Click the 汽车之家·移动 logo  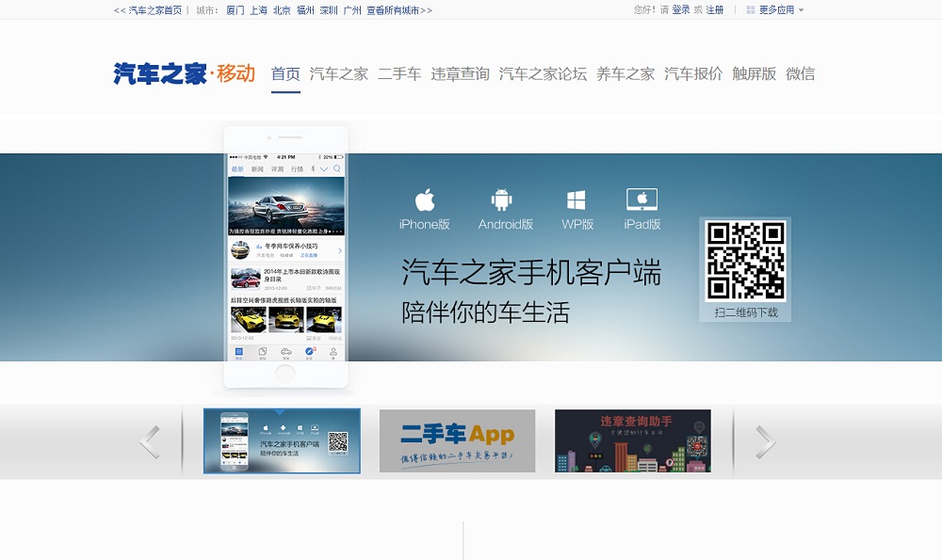point(185,73)
